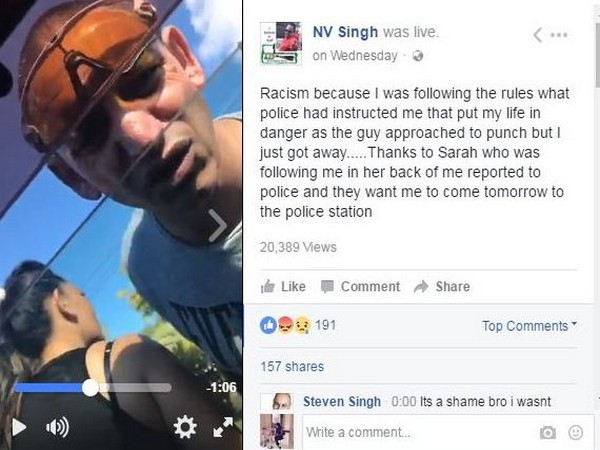Open the public globe privacy icon
This screenshot has height=450, width=600.
pyautogui.click(x=418, y=56)
